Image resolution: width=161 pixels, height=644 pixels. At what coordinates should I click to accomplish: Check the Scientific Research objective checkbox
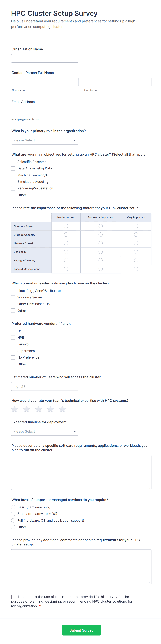[x=13, y=162]
